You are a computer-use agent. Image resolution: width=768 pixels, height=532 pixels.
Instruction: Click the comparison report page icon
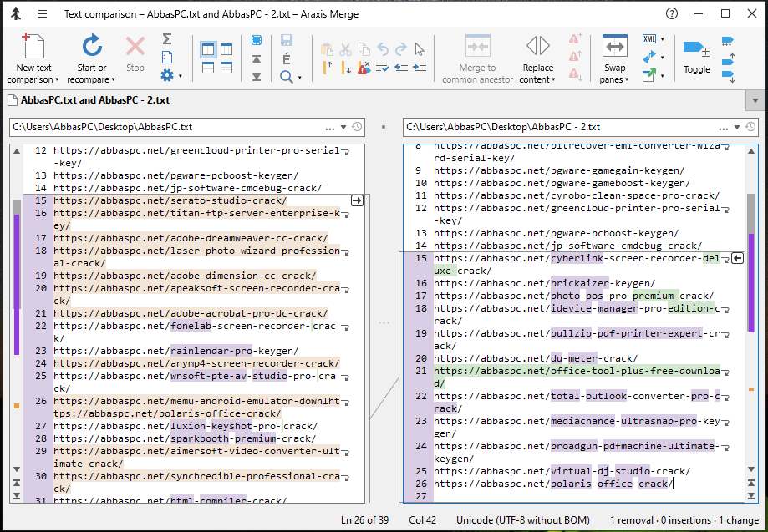167,58
